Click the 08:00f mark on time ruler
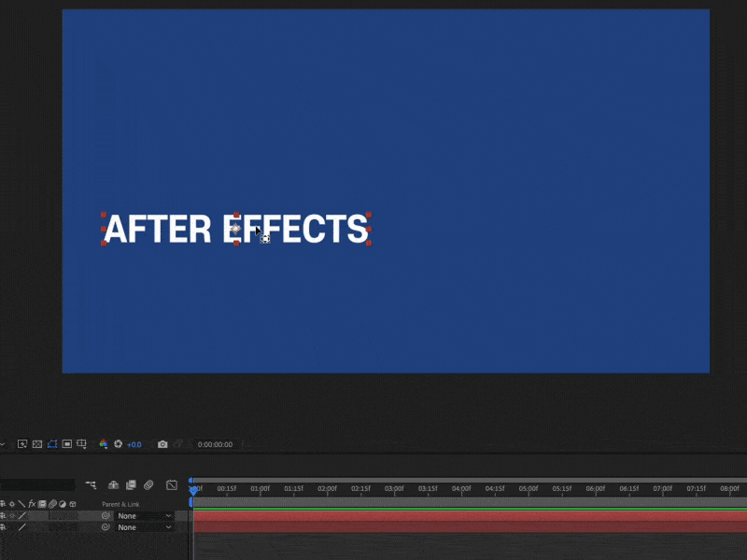 [729, 488]
